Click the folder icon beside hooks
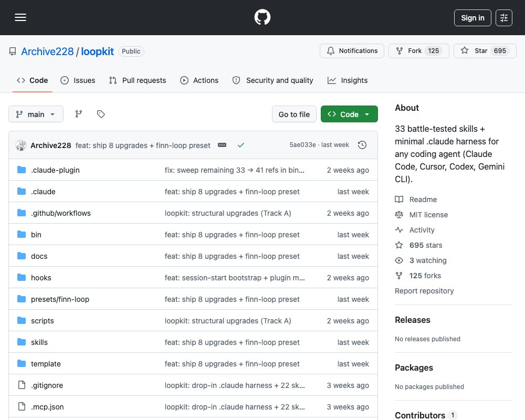The image size is (525, 420). 22,277
